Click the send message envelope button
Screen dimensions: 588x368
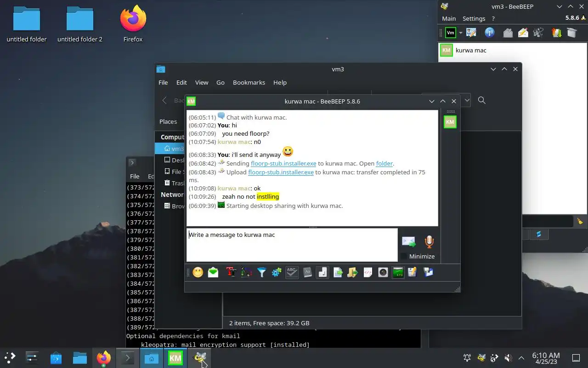409,241
